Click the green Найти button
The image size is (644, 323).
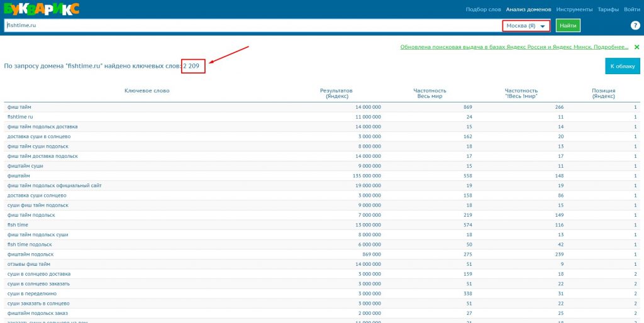[x=568, y=25]
